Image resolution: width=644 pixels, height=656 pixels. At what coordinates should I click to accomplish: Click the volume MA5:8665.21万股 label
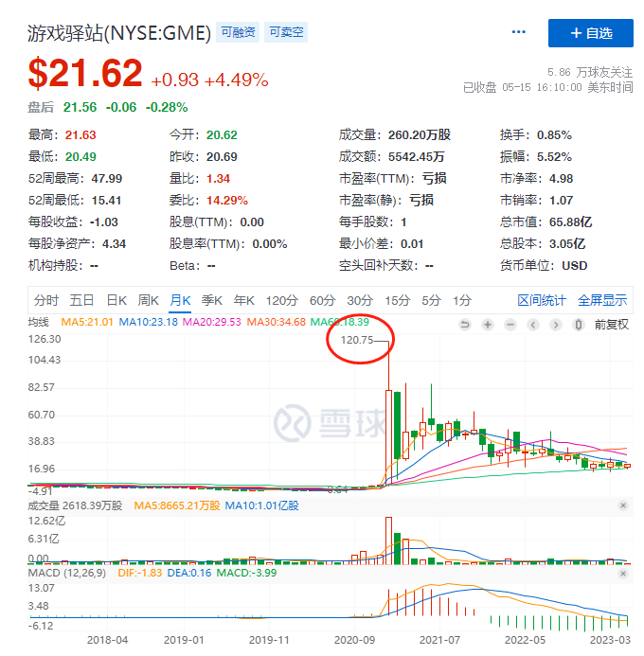(x=176, y=505)
